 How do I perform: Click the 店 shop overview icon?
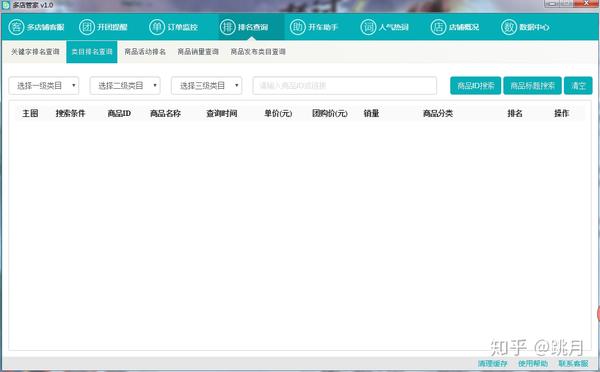(x=439, y=27)
